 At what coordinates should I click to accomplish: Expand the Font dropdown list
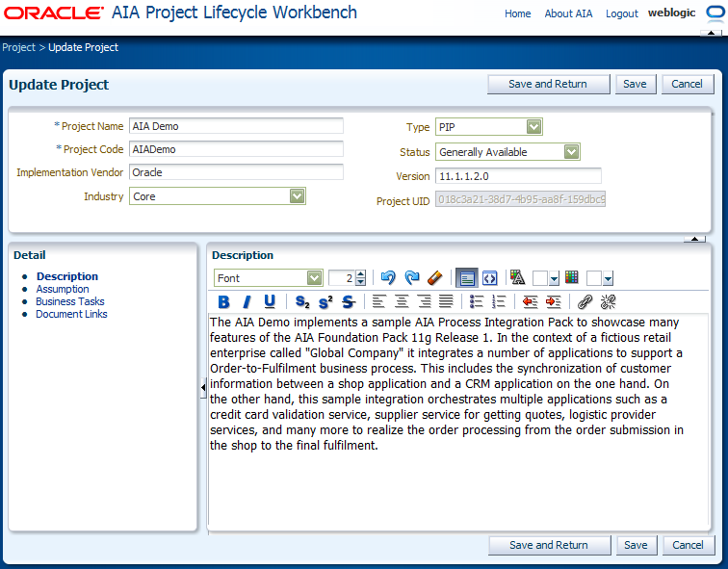point(314,278)
